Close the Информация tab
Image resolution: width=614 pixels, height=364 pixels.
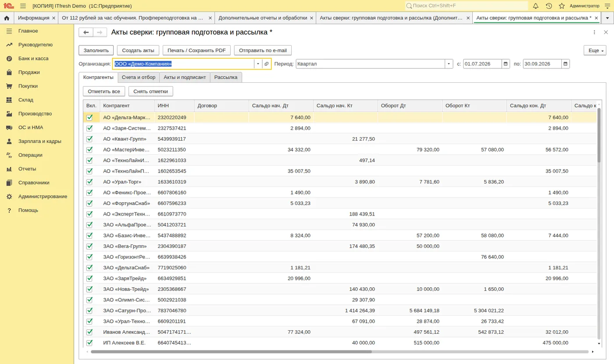pos(54,18)
